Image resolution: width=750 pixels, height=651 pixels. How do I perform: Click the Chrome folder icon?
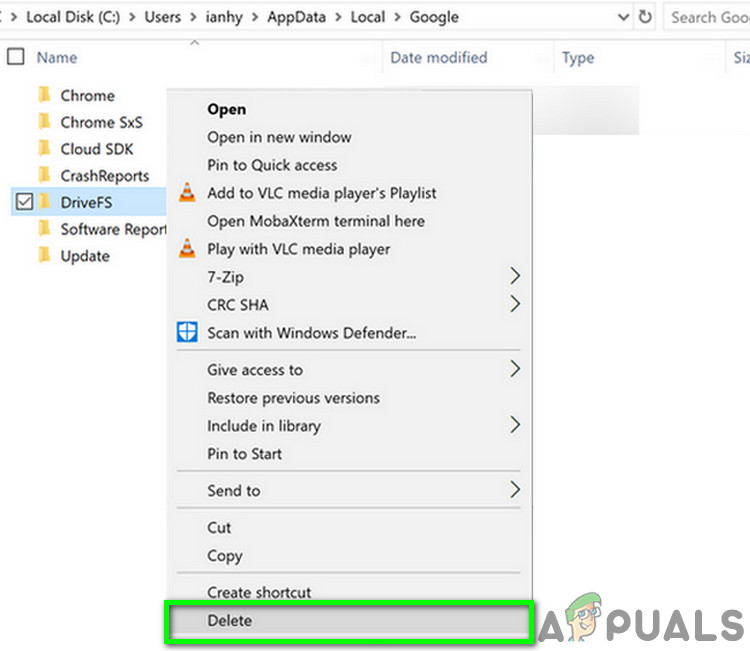pos(44,95)
